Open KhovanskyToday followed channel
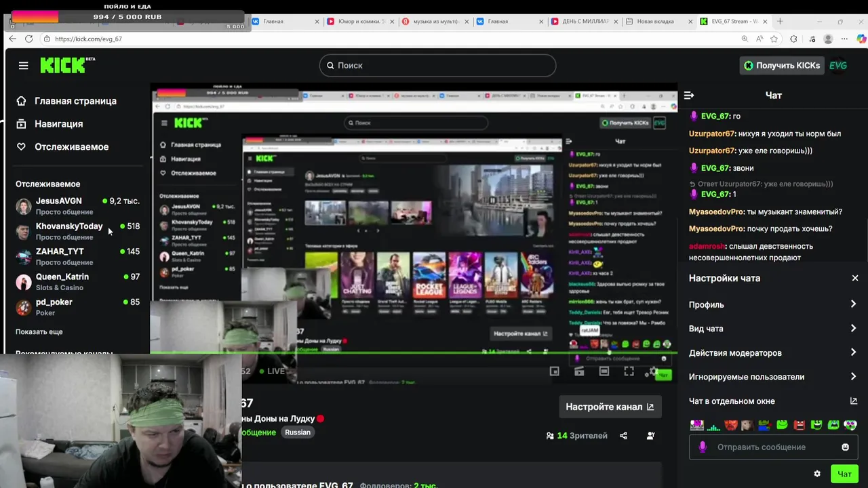 pyautogui.click(x=78, y=231)
